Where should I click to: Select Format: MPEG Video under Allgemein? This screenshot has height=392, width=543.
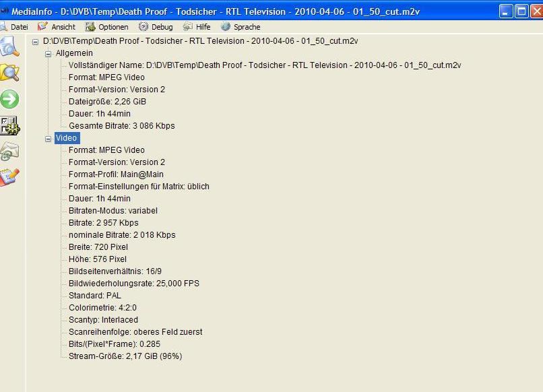coord(106,77)
